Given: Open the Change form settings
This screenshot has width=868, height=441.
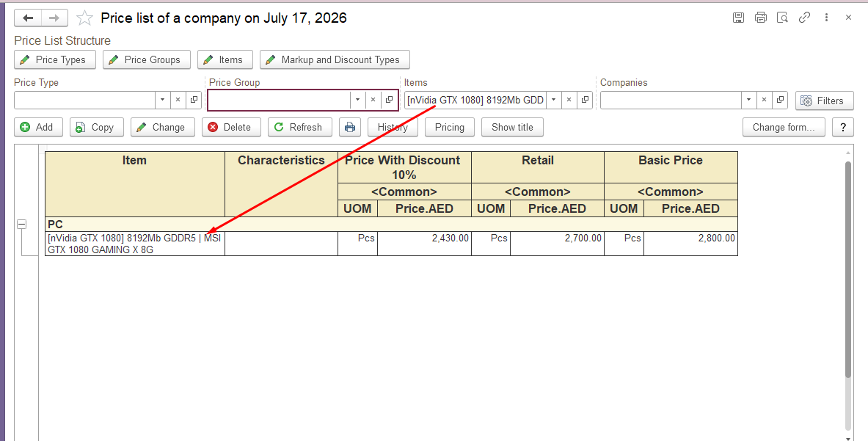Looking at the screenshot, I should (x=784, y=127).
